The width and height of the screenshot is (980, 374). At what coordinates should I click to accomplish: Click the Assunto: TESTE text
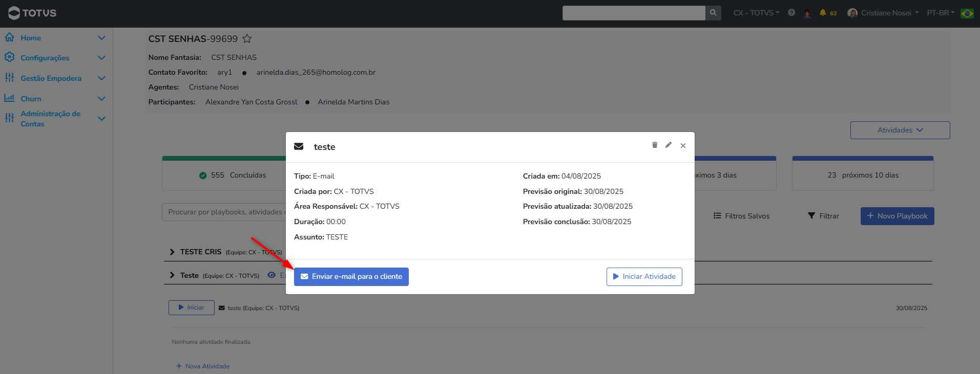click(x=321, y=237)
